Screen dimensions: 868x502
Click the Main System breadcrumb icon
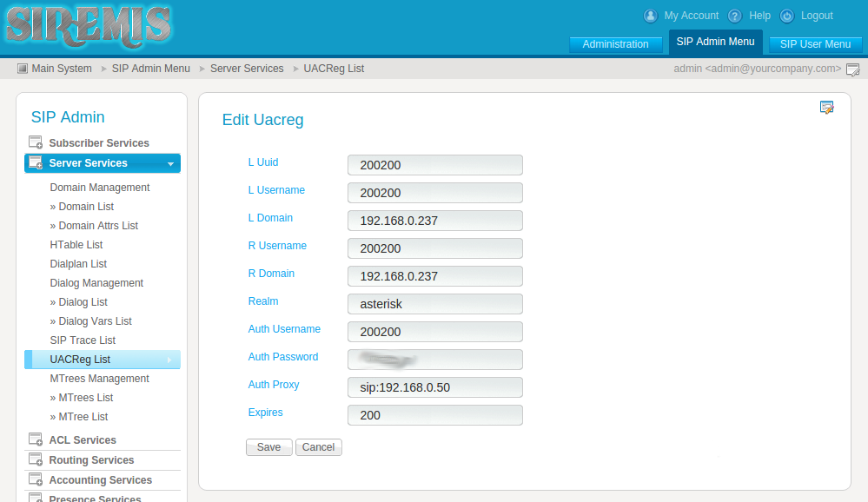(x=22, y=69)
